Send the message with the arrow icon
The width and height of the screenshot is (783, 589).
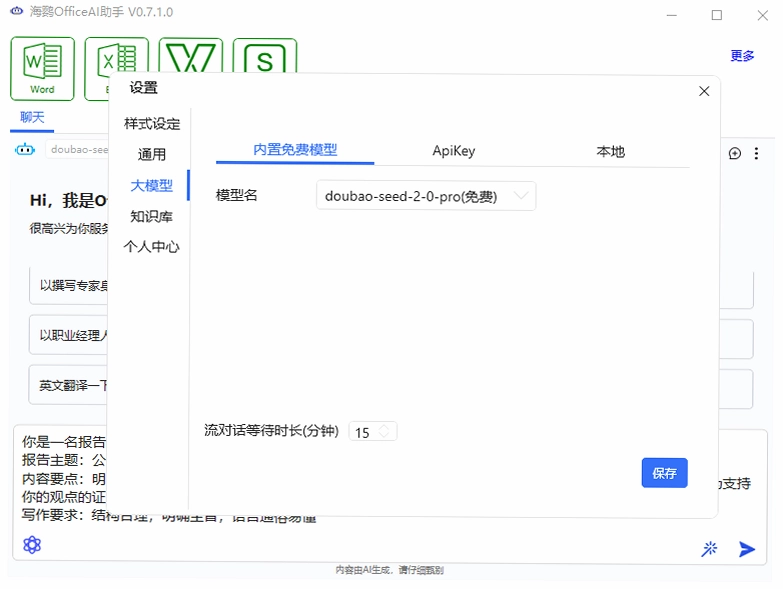point(747,549)
